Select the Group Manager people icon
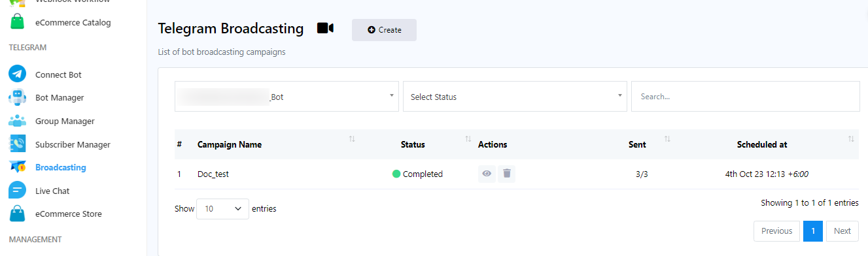The image size is (868, 256). click(x=17, y=121)
